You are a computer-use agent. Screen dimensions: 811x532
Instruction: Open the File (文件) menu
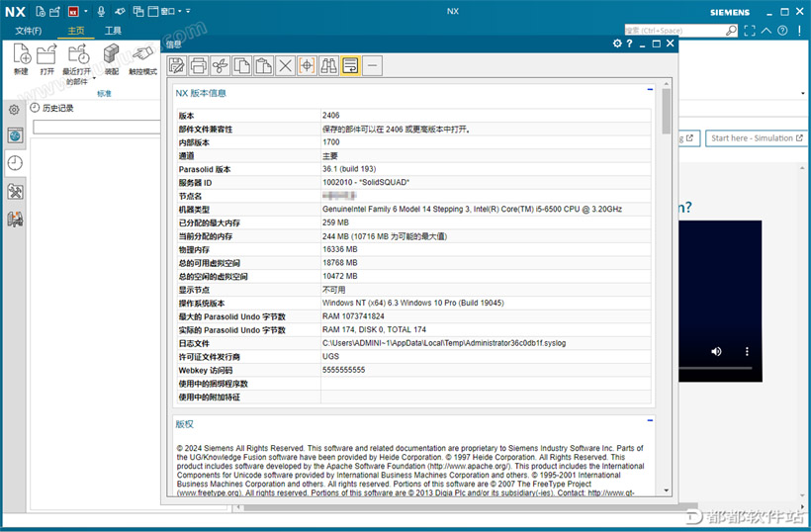tap(29, 31)
